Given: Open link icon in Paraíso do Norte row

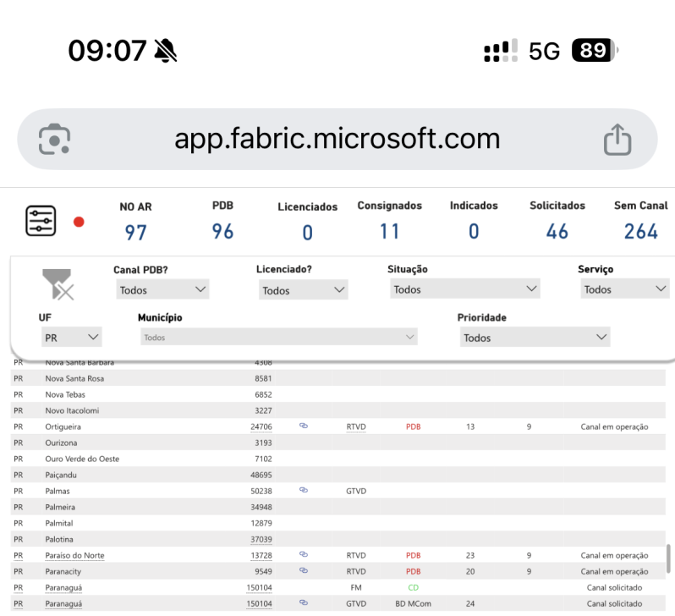Looking at the screenshot, I should pos(304,554).
